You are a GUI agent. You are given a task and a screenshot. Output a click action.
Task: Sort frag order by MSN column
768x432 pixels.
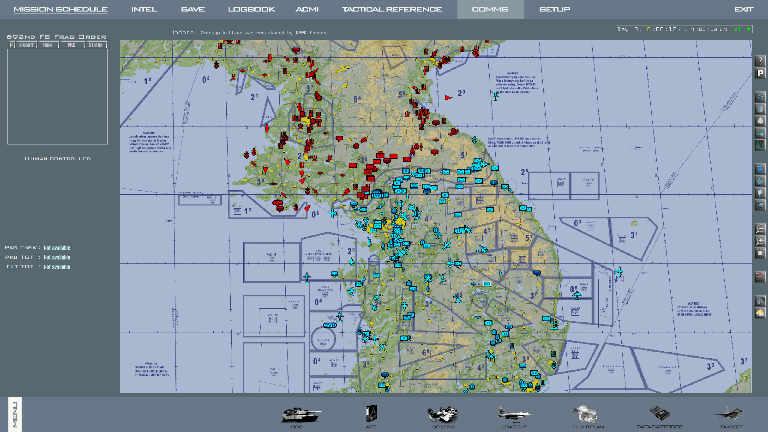pyautogui.click(x=48, y=45)
